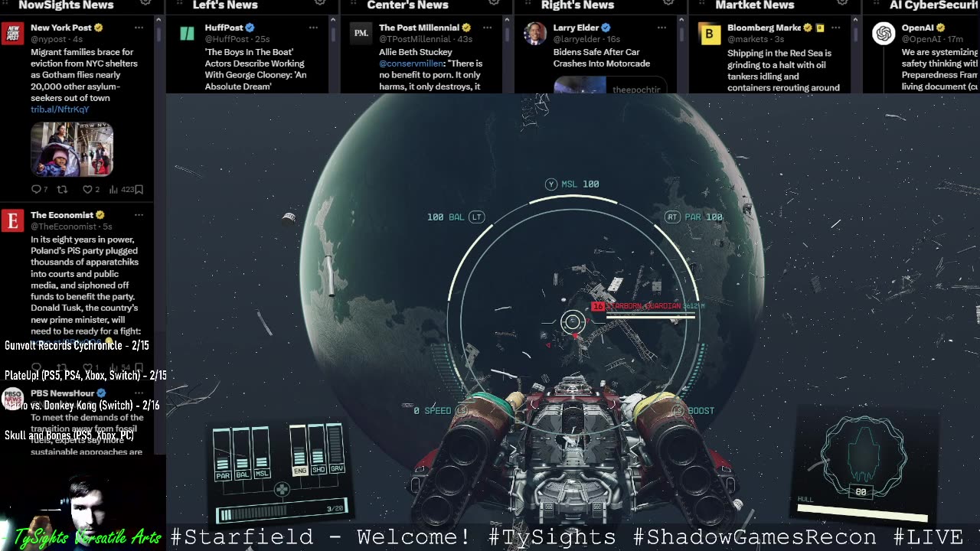
Task: Select the PAR weapon power bar
Action: point(223,455)
